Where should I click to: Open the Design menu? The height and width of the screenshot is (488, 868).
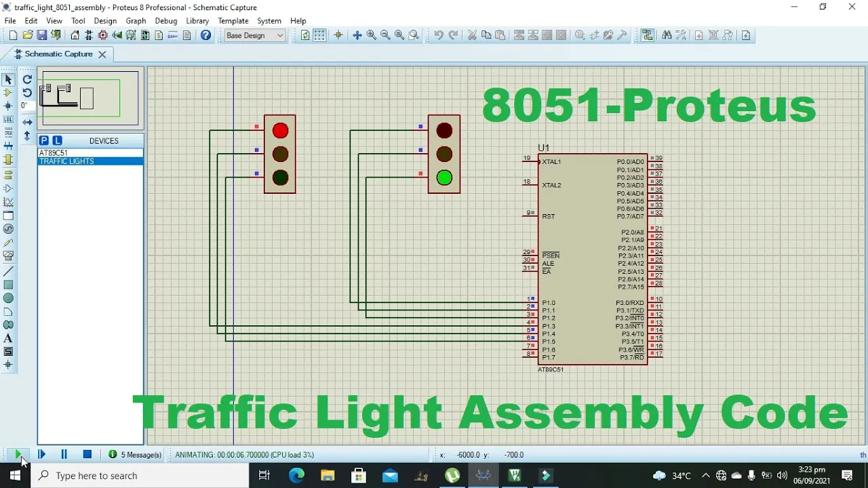(105, 21)
